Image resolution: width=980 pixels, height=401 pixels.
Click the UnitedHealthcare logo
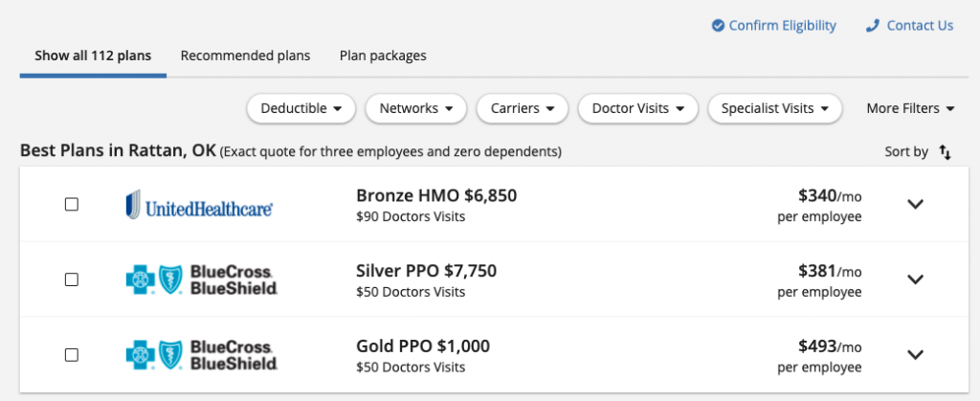click(199, 204)
